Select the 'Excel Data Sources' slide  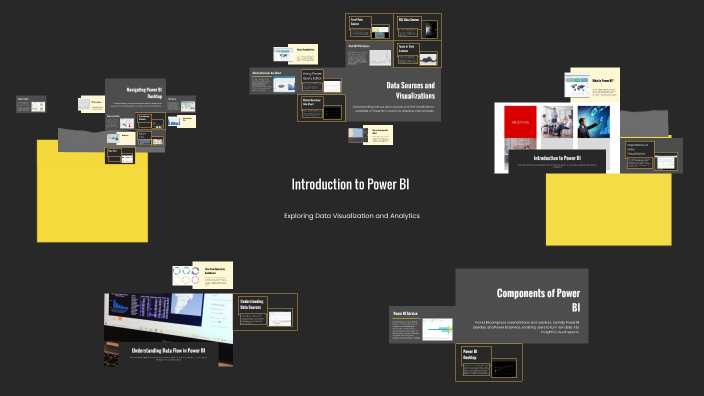point(369,27)
